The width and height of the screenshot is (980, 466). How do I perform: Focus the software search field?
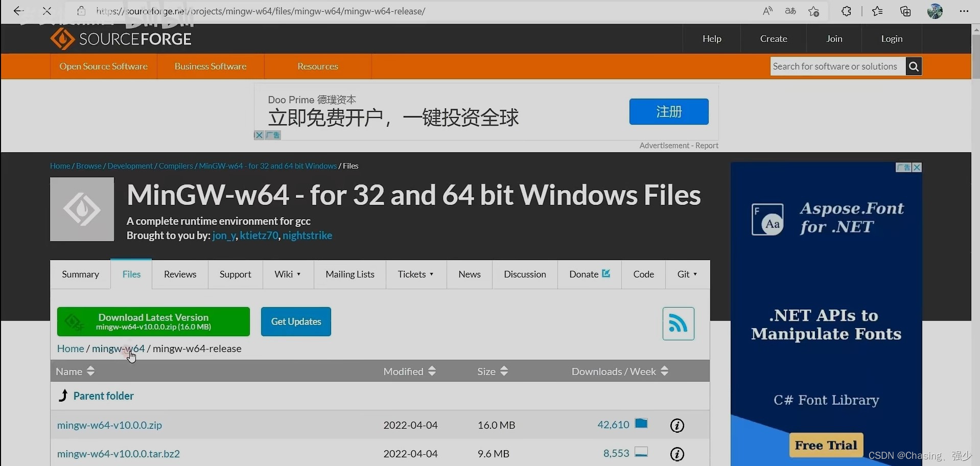[837, 66]
